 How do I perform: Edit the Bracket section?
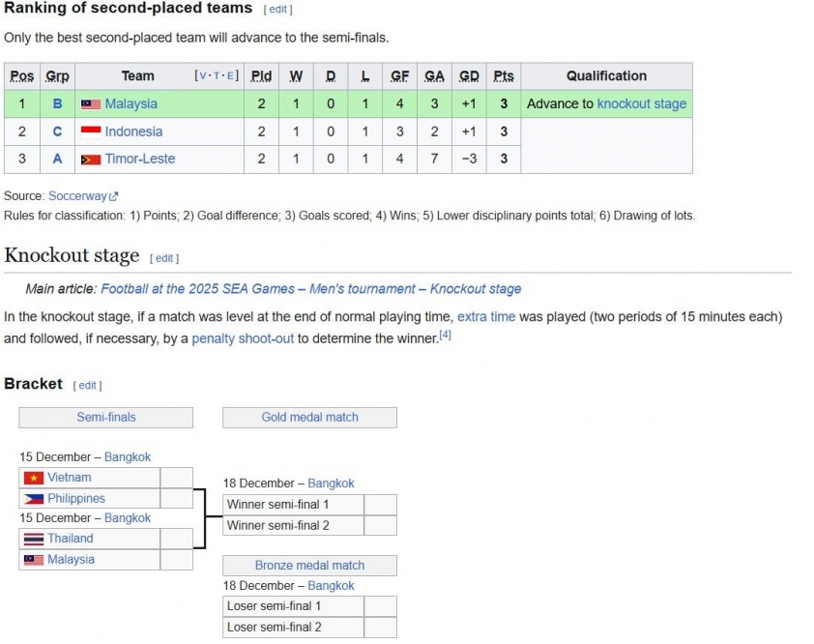coord(88,385)
